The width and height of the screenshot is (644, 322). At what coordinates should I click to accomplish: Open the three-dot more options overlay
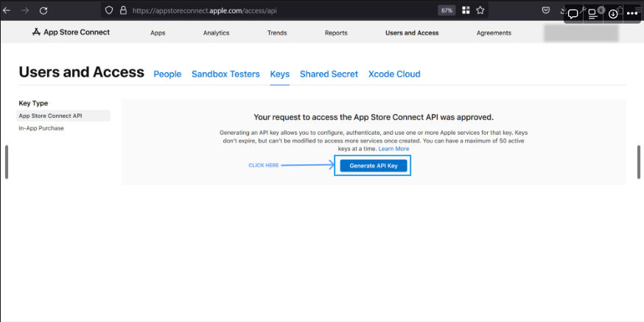click(632, 14)
